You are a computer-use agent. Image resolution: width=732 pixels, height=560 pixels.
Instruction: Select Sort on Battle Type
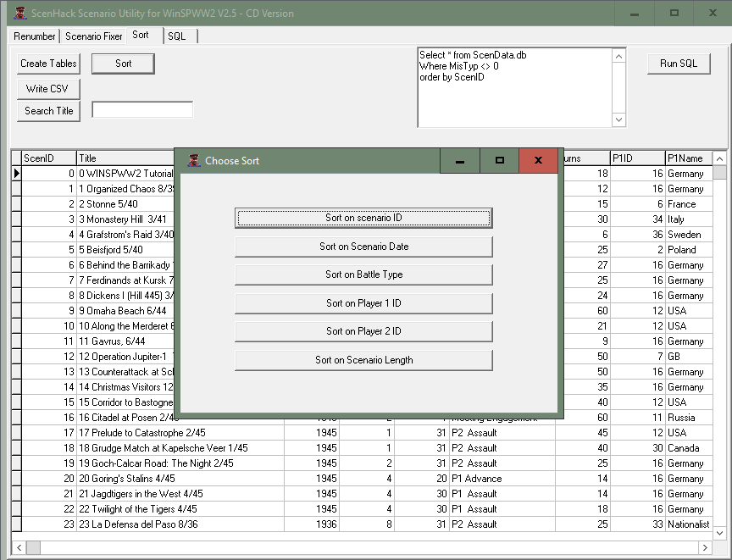coord(363,274)
